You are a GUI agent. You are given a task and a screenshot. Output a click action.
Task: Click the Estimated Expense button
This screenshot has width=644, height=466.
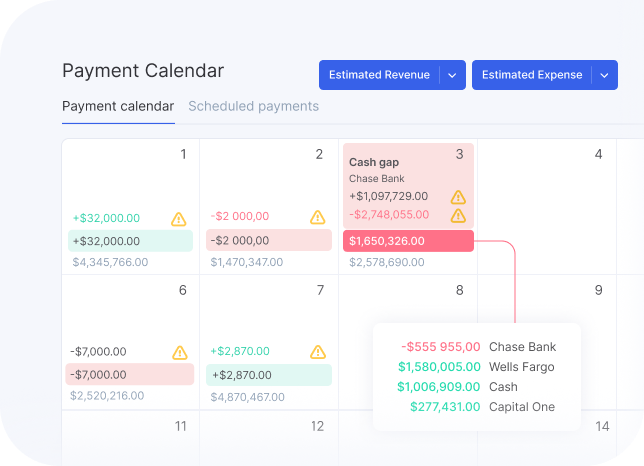click(532, 75)
